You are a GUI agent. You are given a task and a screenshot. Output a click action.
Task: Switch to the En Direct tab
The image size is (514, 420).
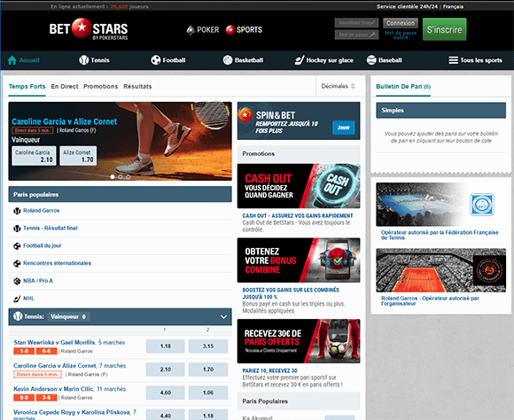(65, 87)
